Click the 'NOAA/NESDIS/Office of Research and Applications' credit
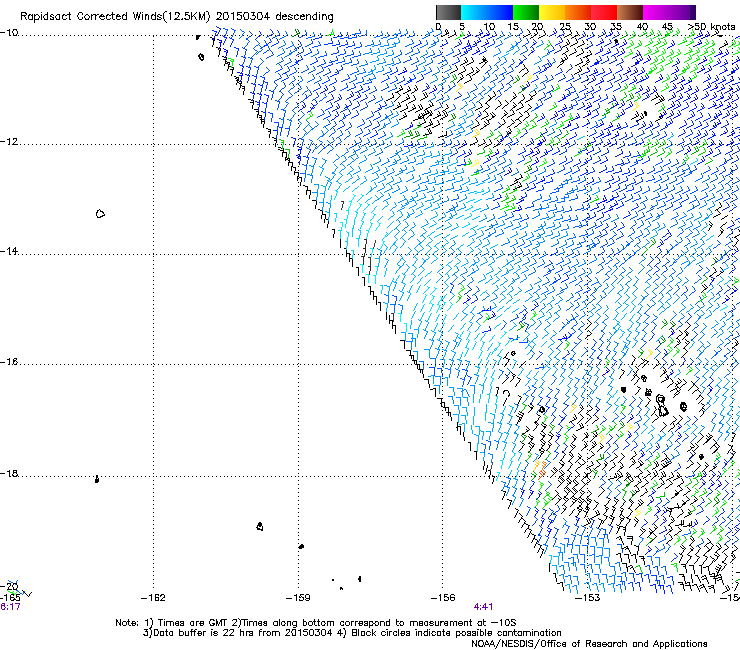Image resolution: width=740 pixels, height=650 pixels. pyautogui.click(x=589, y=644)
